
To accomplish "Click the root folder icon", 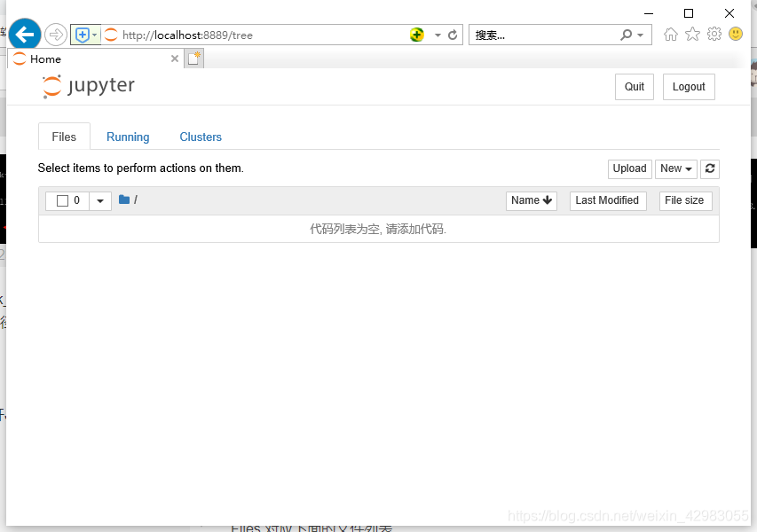I will pyautogui.click(x=124, y=199).
